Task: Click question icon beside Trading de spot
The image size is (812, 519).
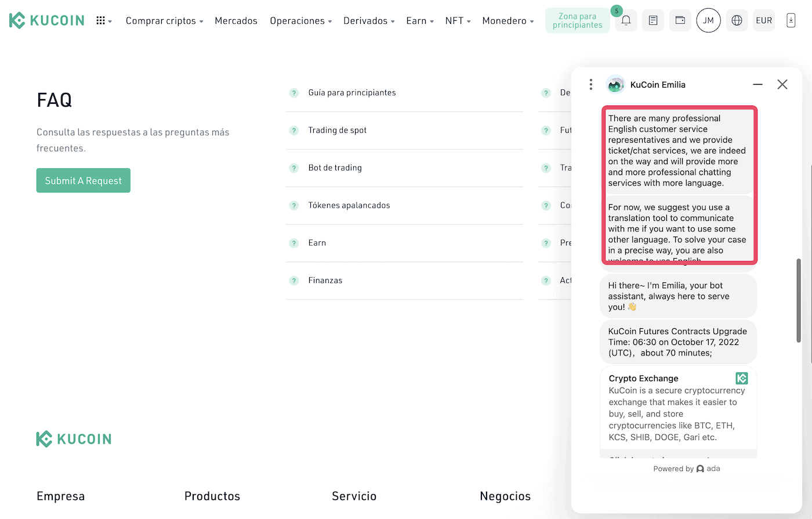Action: [294, 130]
